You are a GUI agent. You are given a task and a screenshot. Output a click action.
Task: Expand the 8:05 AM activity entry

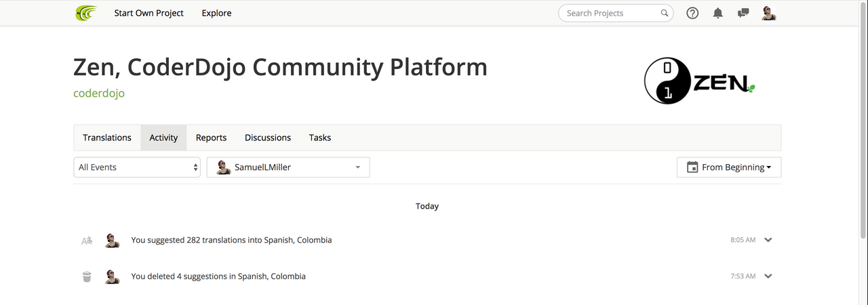coord(768,240)
